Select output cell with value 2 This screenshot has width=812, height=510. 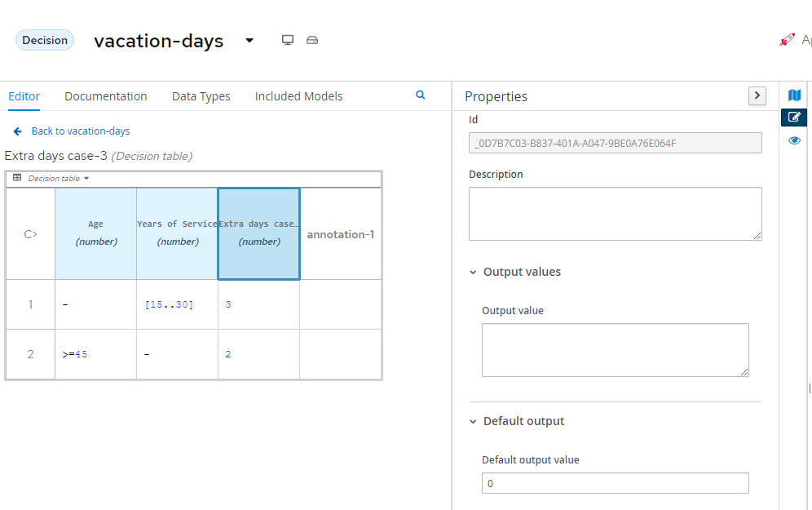[259, 354]
